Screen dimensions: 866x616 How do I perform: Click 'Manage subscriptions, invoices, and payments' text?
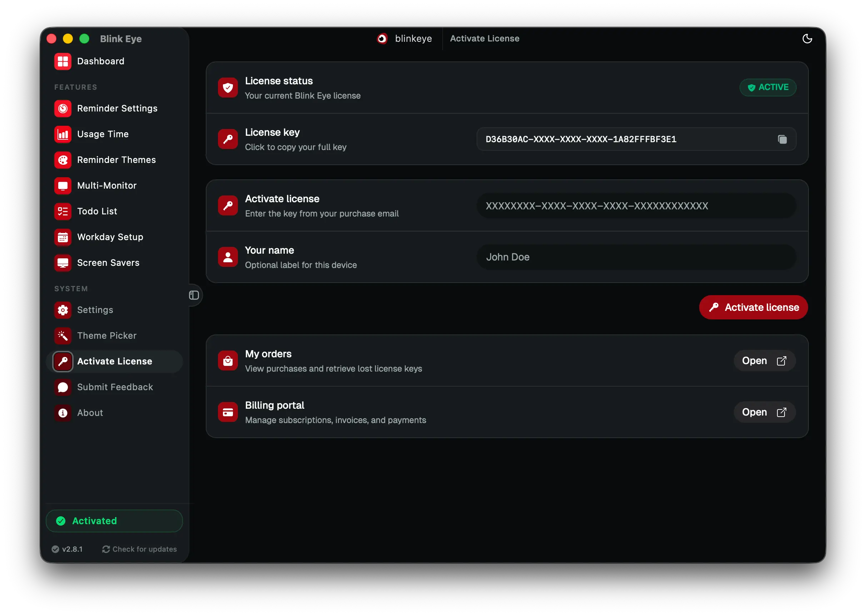coord(336,421)
